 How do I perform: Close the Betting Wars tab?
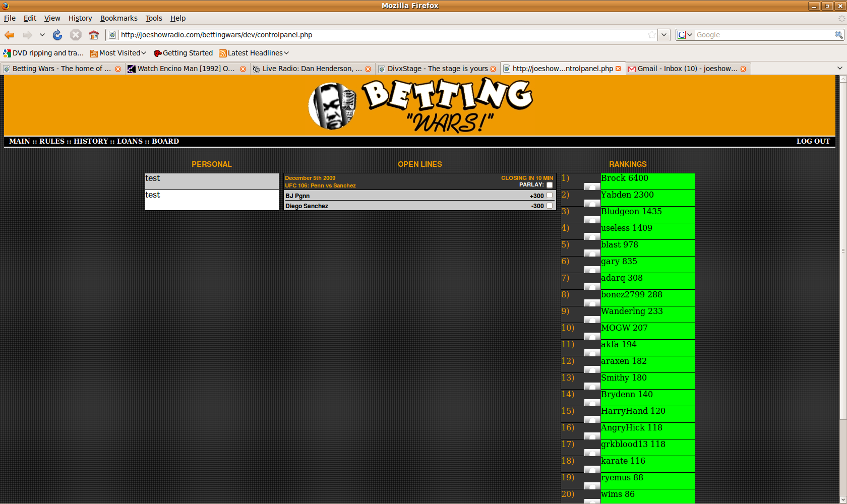[x=118, y=69]
